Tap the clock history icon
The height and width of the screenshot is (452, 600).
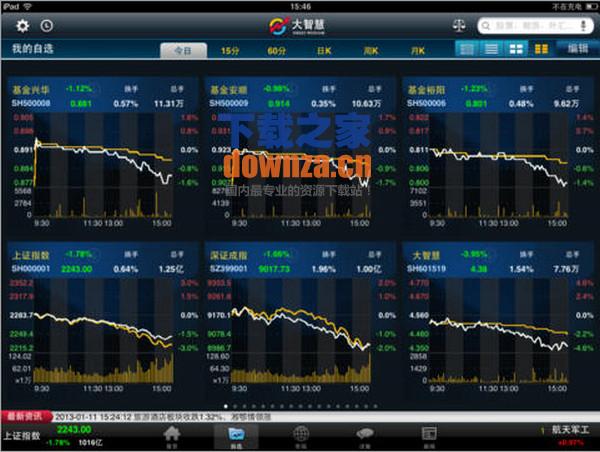click(x=47, y=26)
